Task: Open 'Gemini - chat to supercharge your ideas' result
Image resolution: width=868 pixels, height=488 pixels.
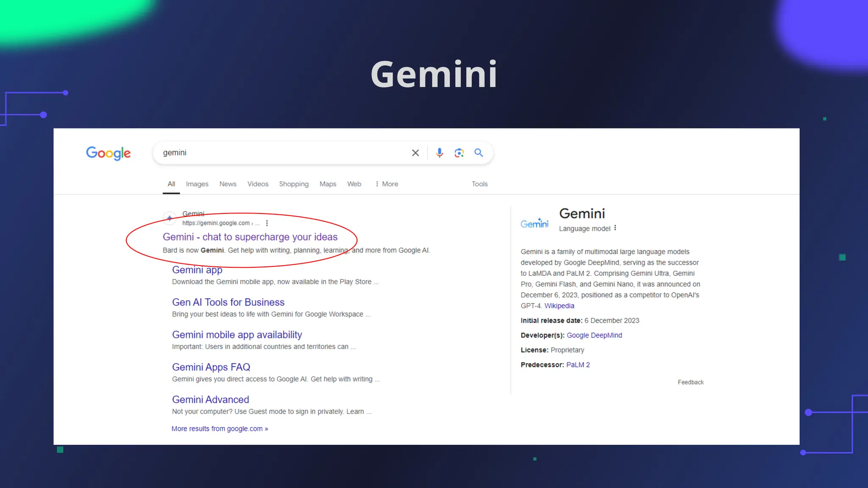Action: [x=250, y=237]
